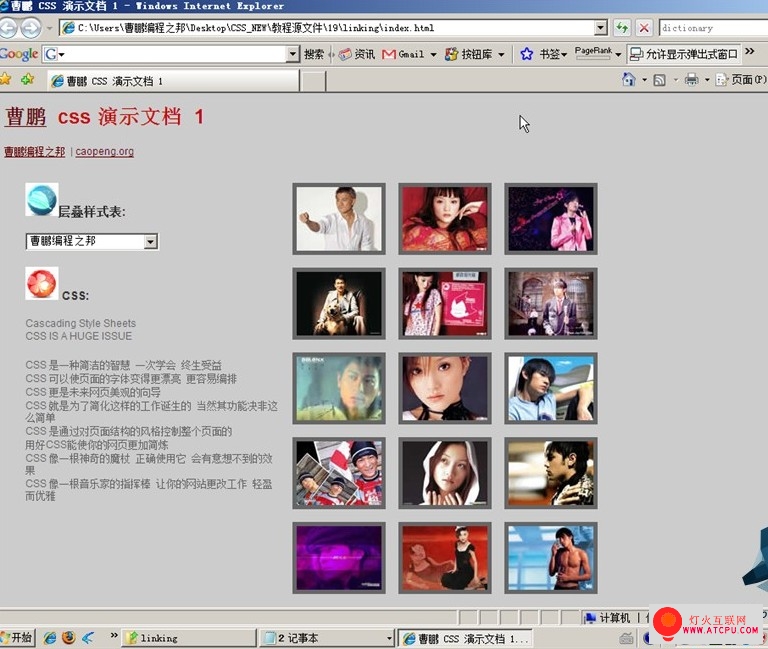Click the 按钮库 button gallery icon
768x649 pixels.
pyautogui.click(x=468, y=54)
